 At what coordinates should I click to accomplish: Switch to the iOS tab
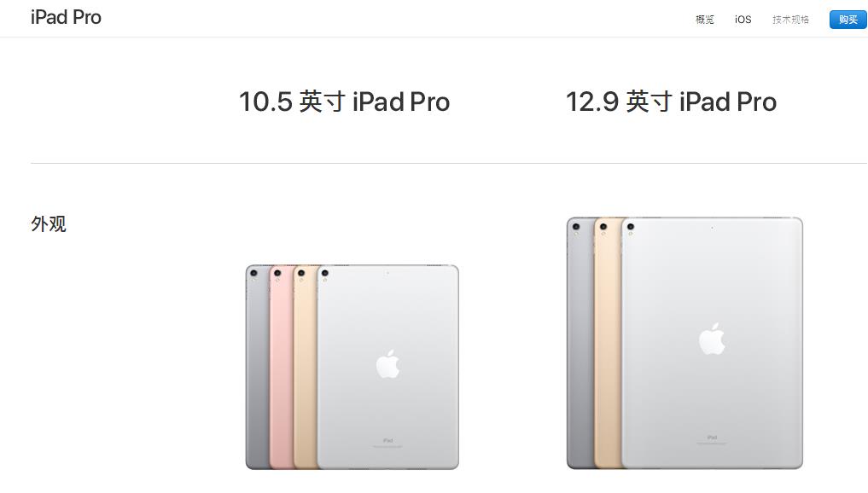click(x=743, y=20)
